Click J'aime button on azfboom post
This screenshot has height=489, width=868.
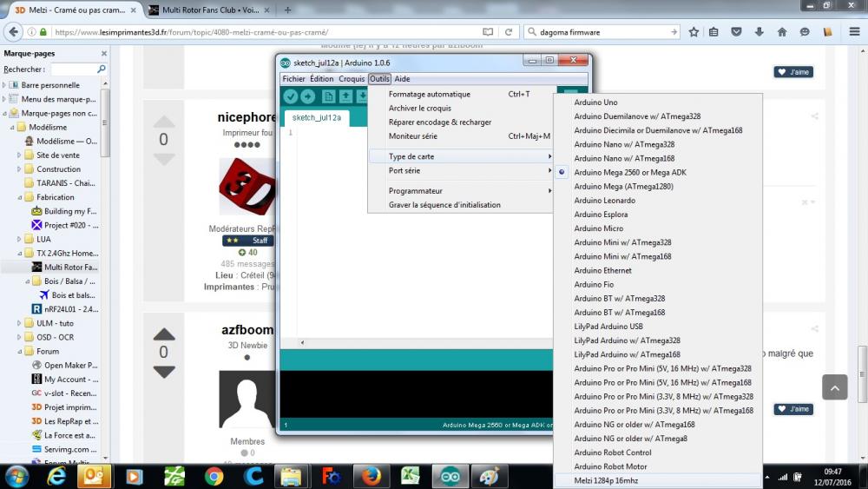tap(793, 409)
